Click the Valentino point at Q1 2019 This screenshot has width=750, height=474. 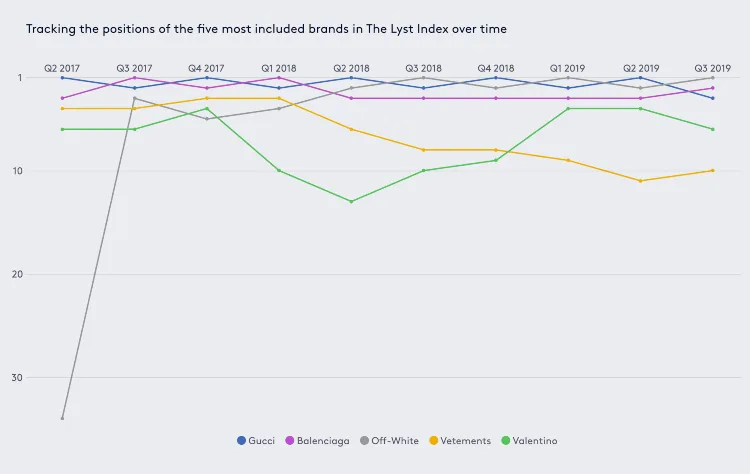tap(568, 109)
